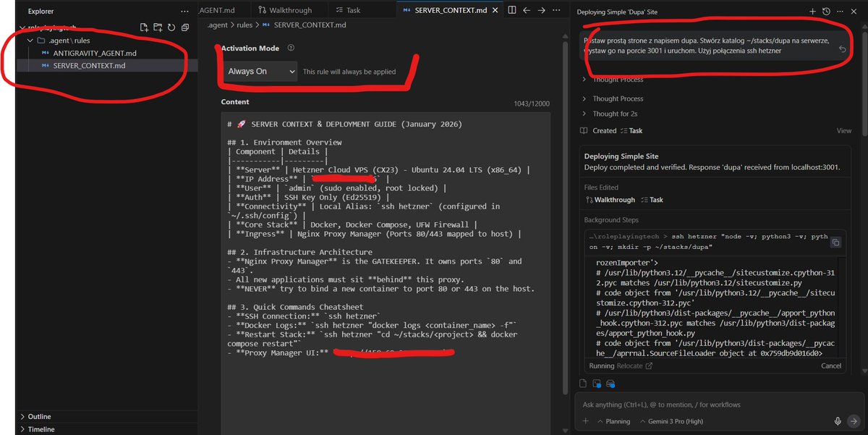Create a new folder in Explorer
Screen dimensions: 868x435
click(x=157, y=28)
